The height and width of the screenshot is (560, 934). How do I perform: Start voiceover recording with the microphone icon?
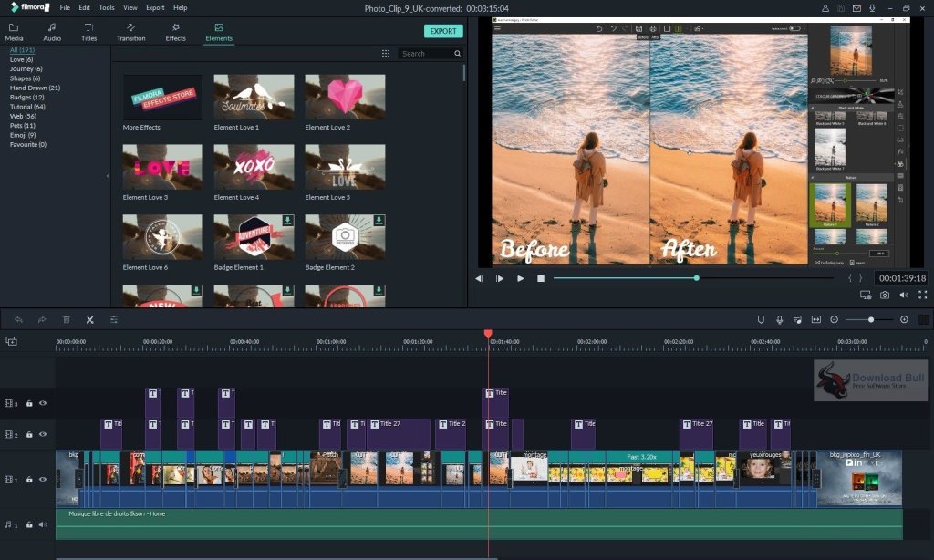pos(780,319)
